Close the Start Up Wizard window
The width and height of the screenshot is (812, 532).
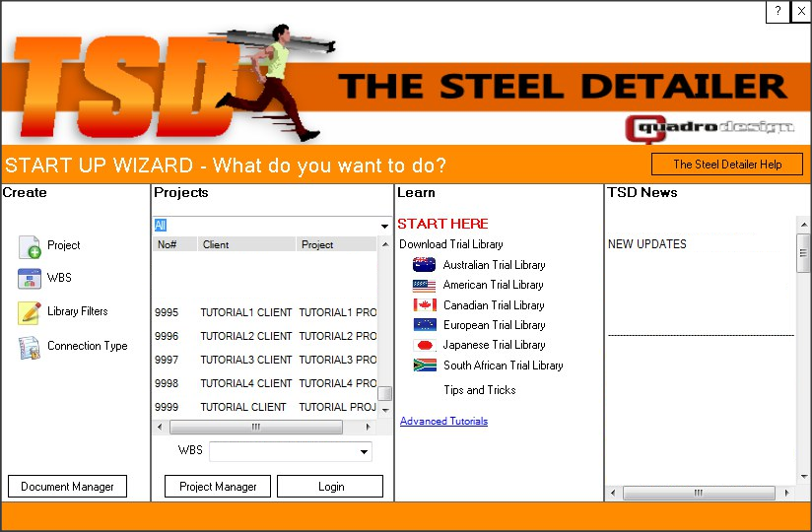pyautogui.click(x=801, y=12)
